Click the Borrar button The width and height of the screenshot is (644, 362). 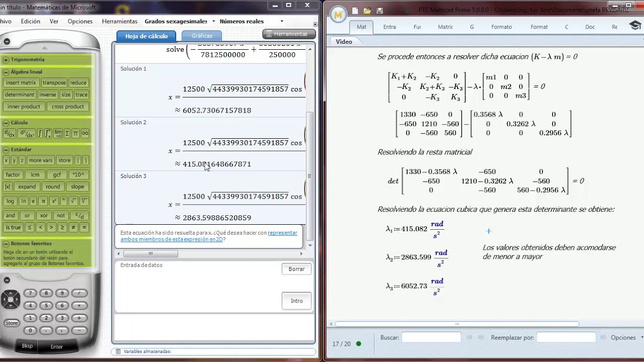(296, 269)
